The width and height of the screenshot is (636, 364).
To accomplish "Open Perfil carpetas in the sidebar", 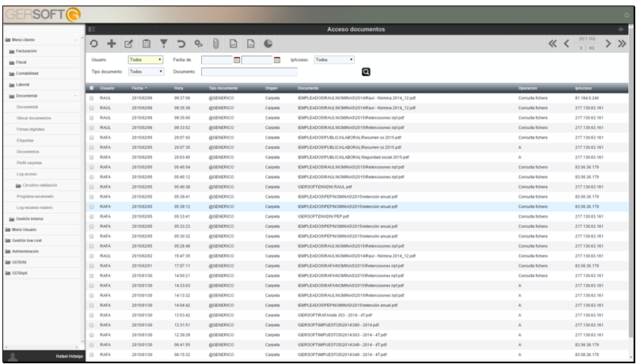I will (x=29, y=163).
